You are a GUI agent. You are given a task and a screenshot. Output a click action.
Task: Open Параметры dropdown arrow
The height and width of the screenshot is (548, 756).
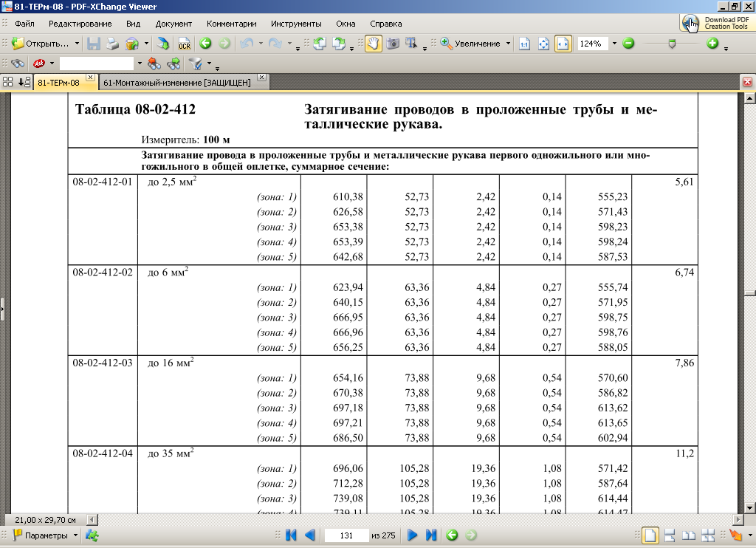coord(76,535)
